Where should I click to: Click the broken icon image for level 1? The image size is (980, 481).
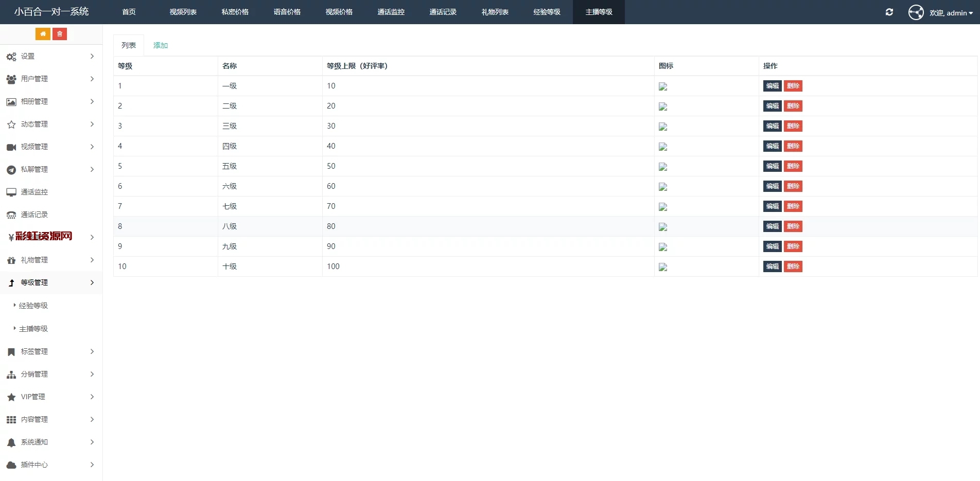(x=663, y=86)
